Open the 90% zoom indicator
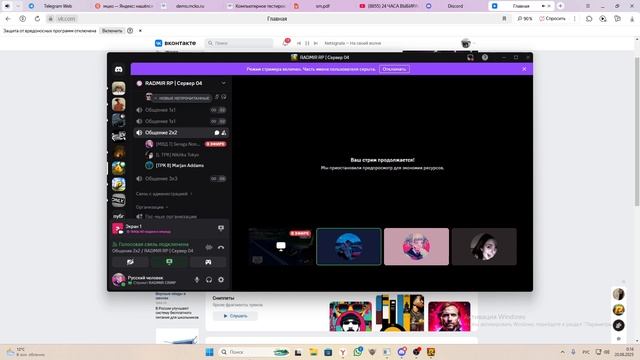640x360 pixels. [525, 19]
